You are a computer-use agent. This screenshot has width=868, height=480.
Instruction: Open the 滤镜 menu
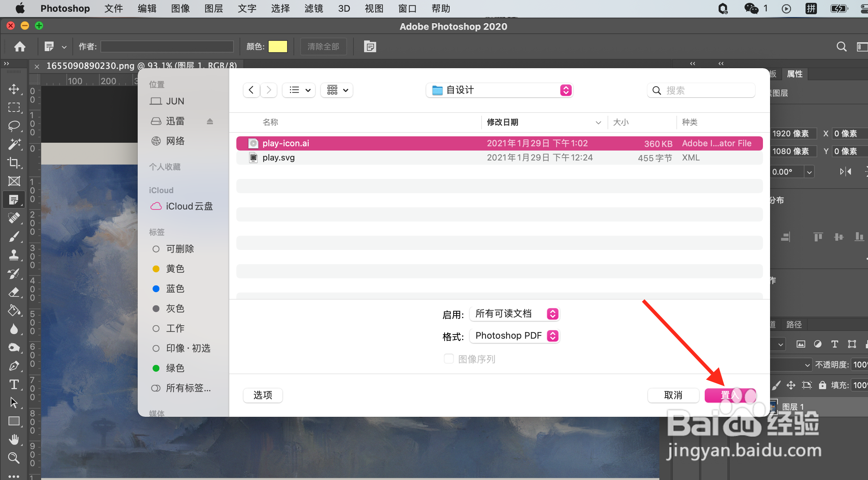pyautogui.click(x=314, y=9)
